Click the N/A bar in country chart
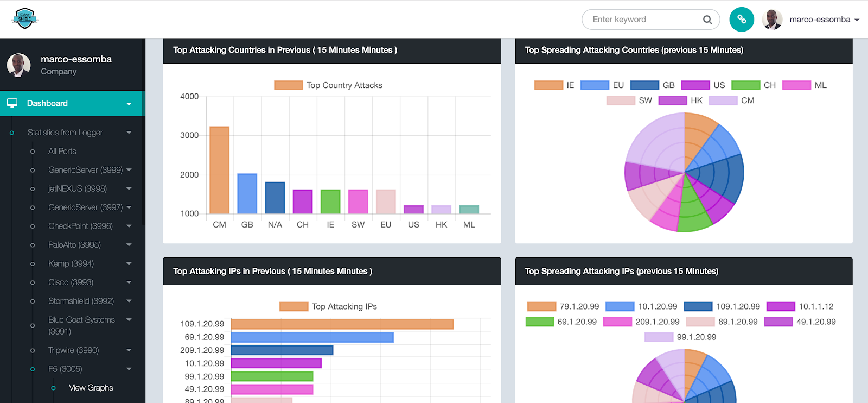 coord(275,198)
